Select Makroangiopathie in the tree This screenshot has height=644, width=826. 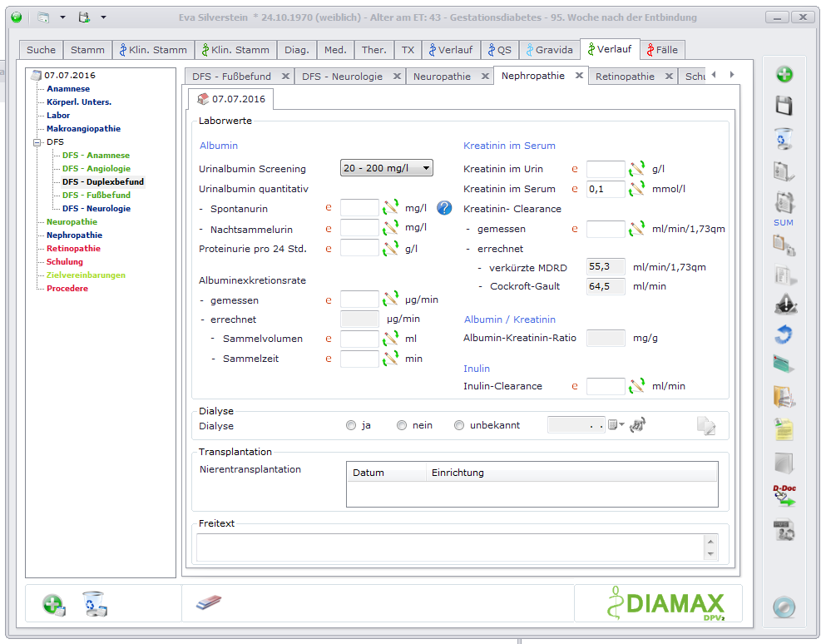(83, 129)
